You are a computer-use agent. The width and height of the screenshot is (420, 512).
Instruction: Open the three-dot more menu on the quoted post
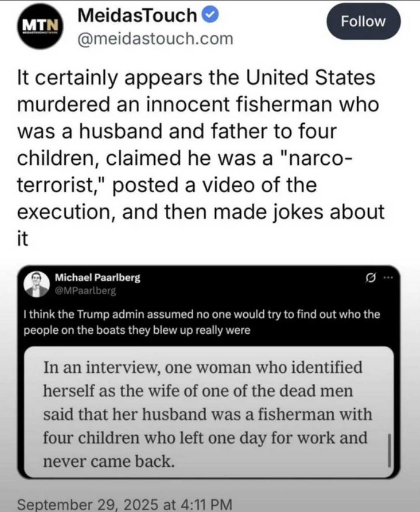387,278
